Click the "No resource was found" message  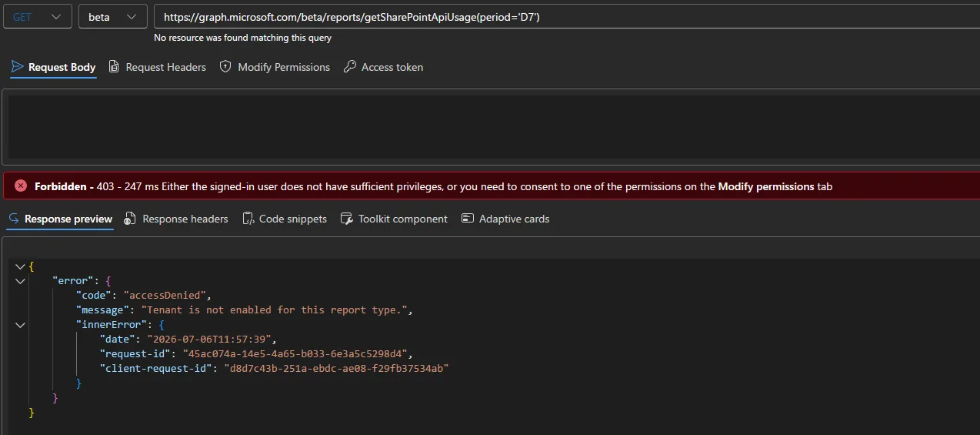[243, 38]
